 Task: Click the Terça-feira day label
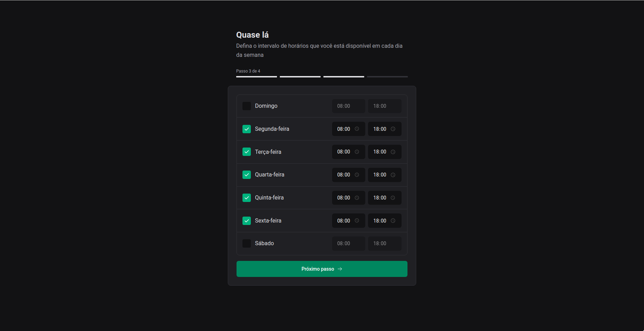268,152
